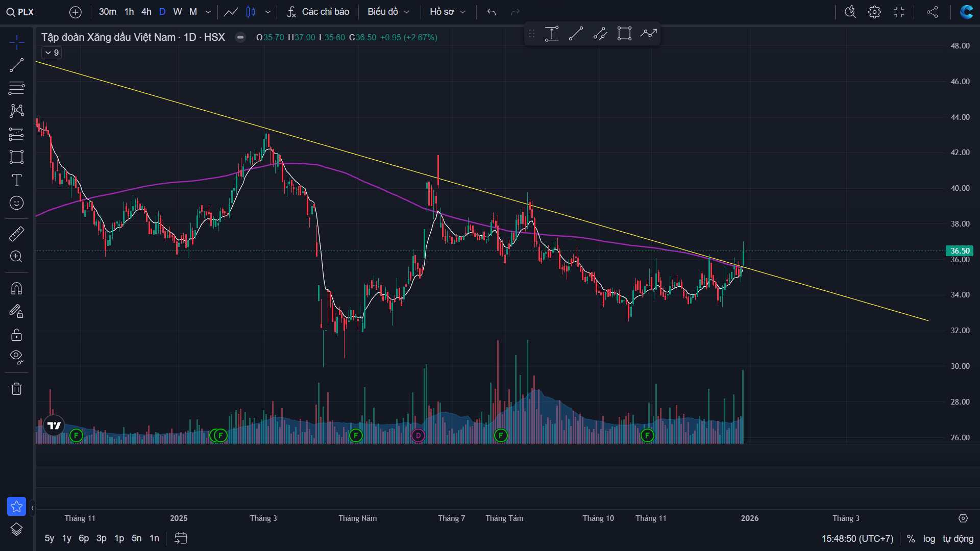Image resolution: width=980 pixels, height=551 pixels.
Task: Switch to the 4h timeframe
Action: tap(146, 12)
